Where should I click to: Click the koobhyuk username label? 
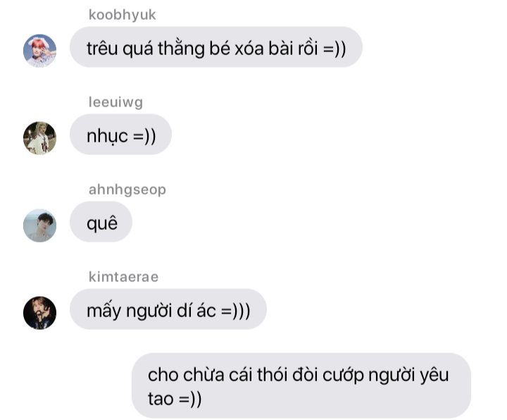tap(123, 15)
